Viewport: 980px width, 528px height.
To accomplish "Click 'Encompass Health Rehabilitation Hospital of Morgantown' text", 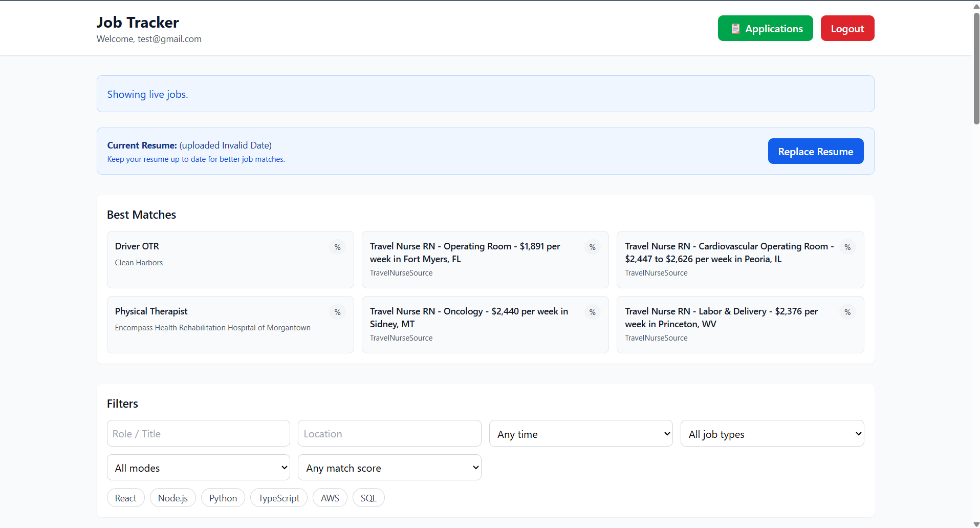I will tap(212, 328).
